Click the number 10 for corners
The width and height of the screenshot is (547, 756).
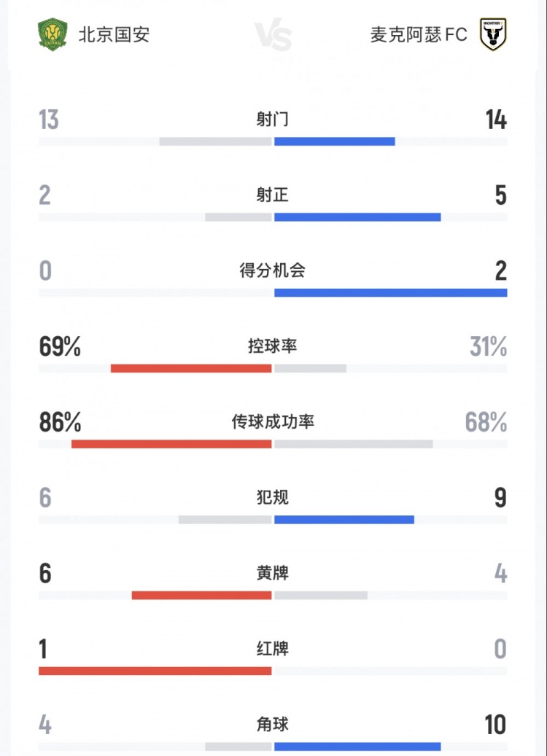click(494, 725)
